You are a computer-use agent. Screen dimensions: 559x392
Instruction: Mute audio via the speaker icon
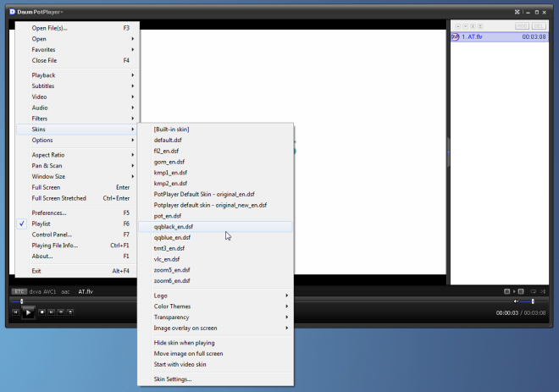click(516, 301)
